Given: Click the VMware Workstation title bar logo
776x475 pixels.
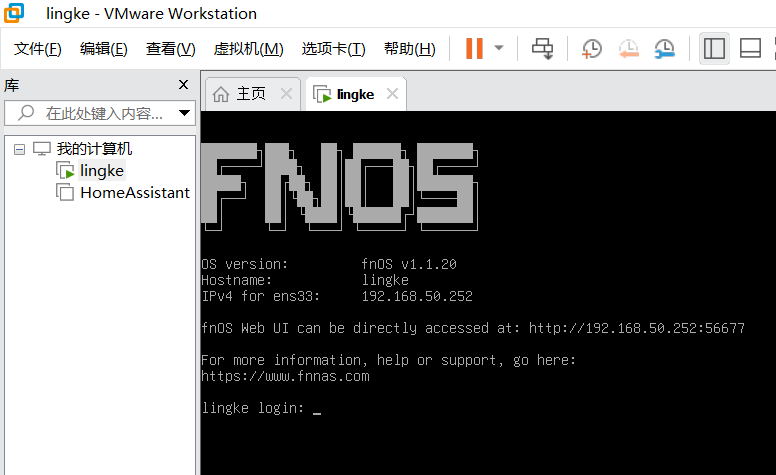Looking at the screenshot, I should (x=14, y=13).
